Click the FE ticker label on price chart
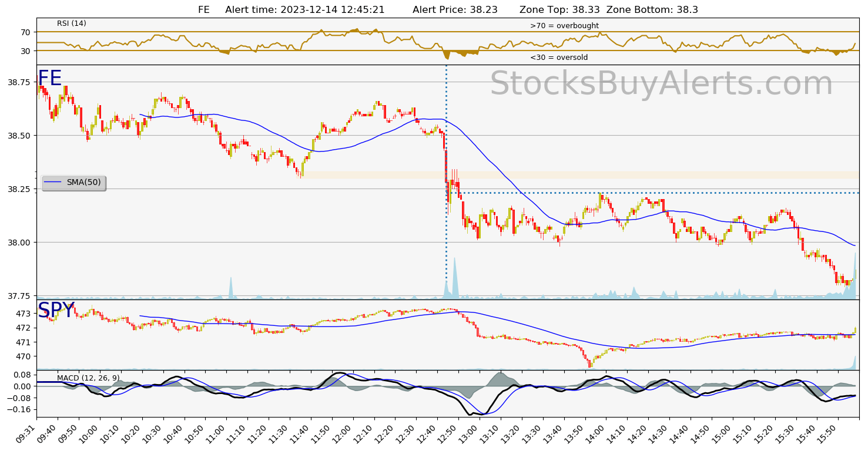868x451 pixels. point(50,79)
